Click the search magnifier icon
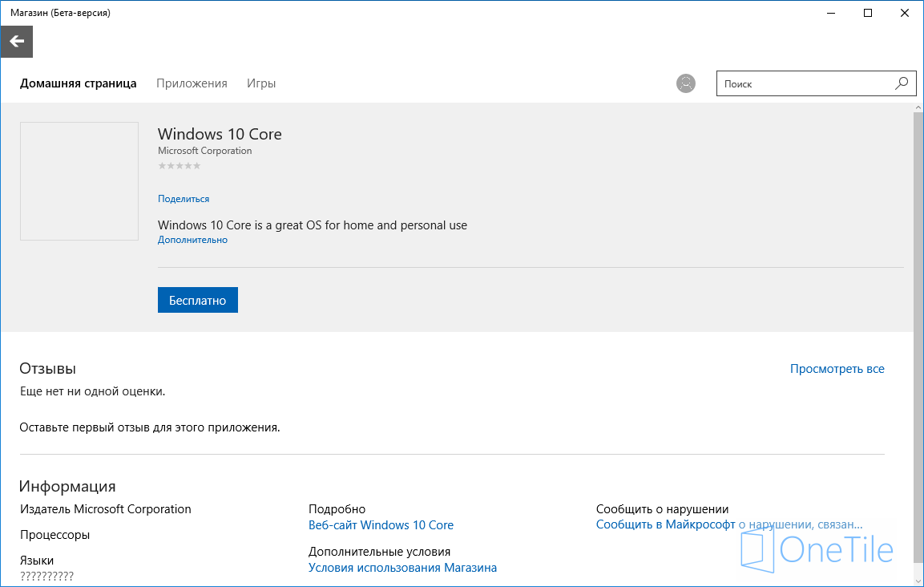The width and height of the screenshot is (924, 587). click(x=901, y=83)
